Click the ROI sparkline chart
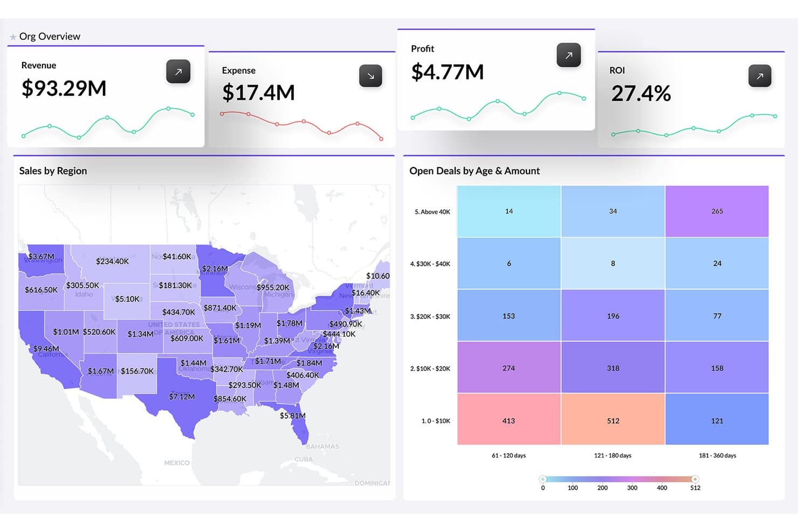This screenshot has width=798, height=532. (694, 125)
